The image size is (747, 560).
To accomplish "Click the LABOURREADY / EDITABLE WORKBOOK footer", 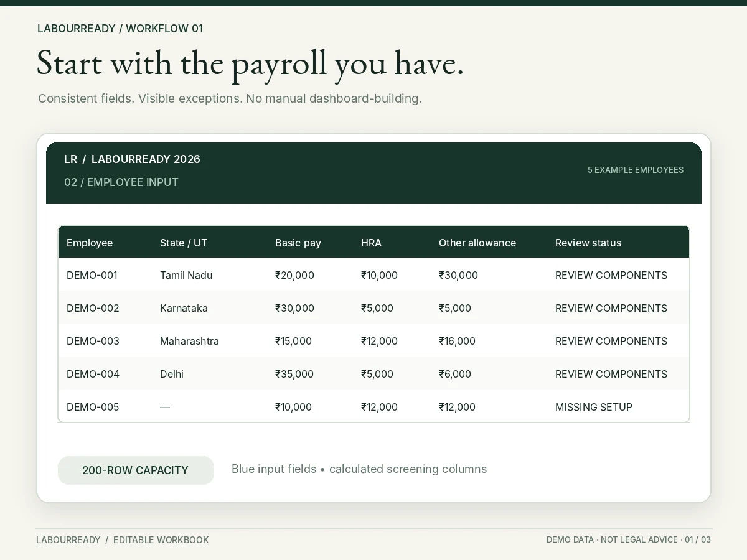I will tap(123, 540).
